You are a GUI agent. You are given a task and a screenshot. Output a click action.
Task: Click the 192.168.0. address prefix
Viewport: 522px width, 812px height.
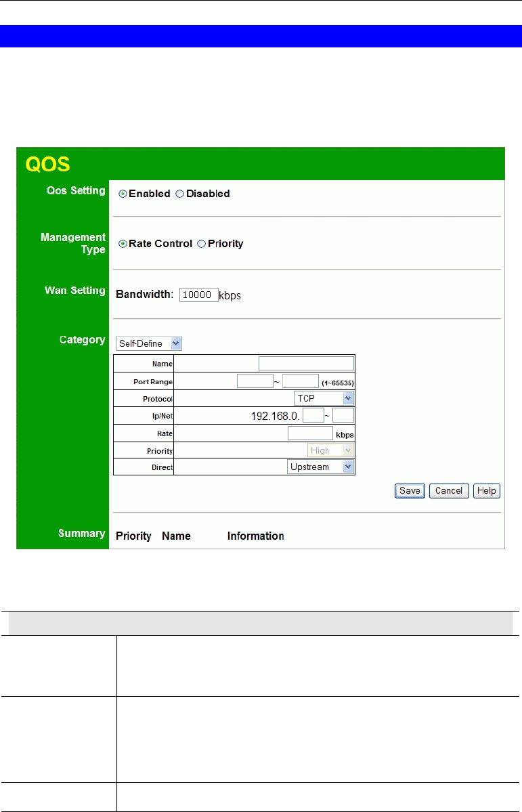(x=276, y=416)
